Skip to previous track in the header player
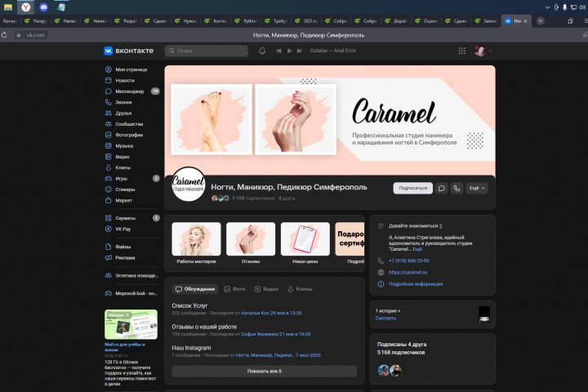 [x=278, y=51]
